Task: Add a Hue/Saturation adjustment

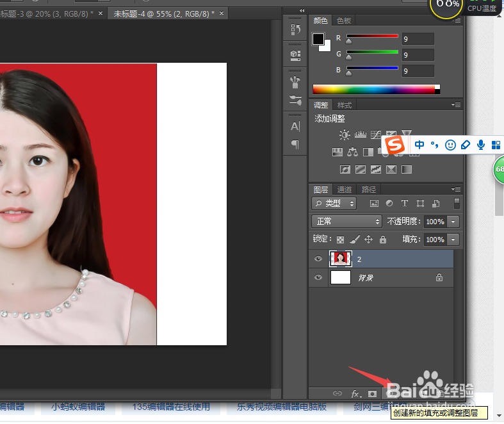Action: pyautogui.click(x=337, y=152)
